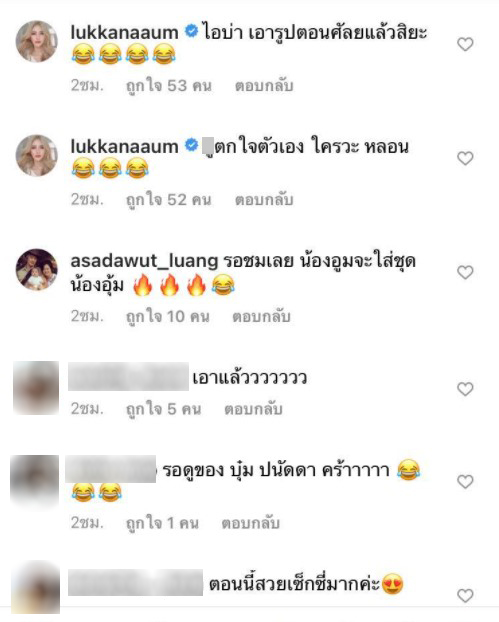Reply (ตอบกลับ) to the 52-likes comment
Viewport: 499px width, 622px height.
[264, 200]
